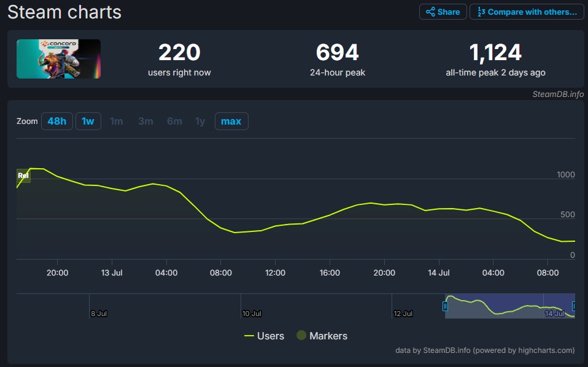Click the navigator's left range handle
Screen dimensions: 588x367
446,306
